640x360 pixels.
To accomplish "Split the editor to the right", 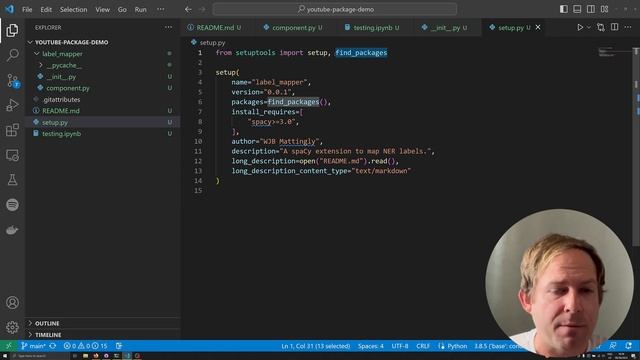I will pos(614,27).
